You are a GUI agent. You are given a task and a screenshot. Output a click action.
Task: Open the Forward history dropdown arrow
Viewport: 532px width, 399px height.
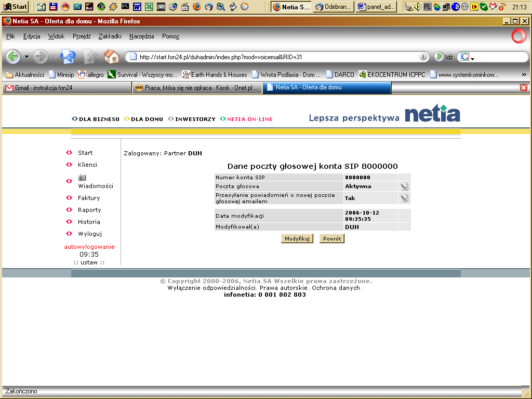tap(55, 57)
